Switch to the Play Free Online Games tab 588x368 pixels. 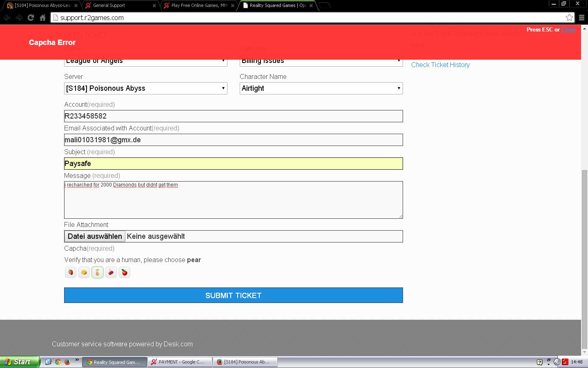click(198, 5)
